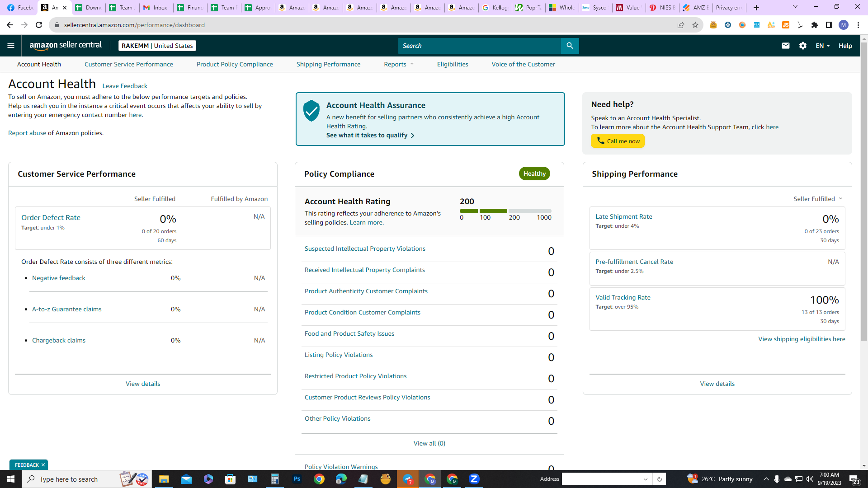Open the Negative feedback link
The image size is (868, 488).
(x=59, y=278)
